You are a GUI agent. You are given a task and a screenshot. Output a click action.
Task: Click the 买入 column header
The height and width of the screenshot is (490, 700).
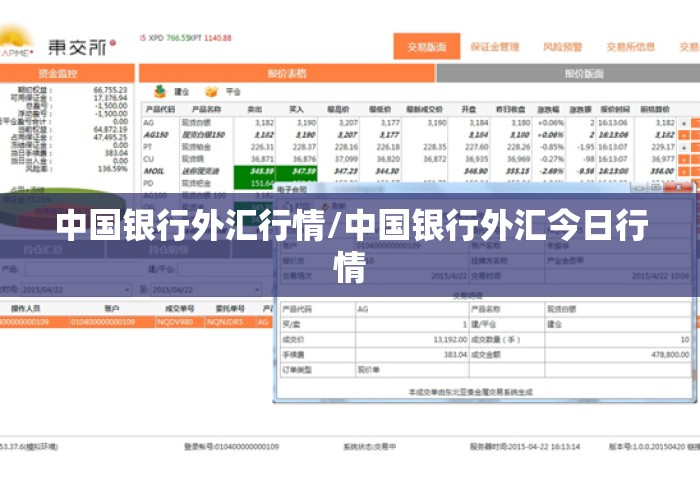[x=296, y=109]
